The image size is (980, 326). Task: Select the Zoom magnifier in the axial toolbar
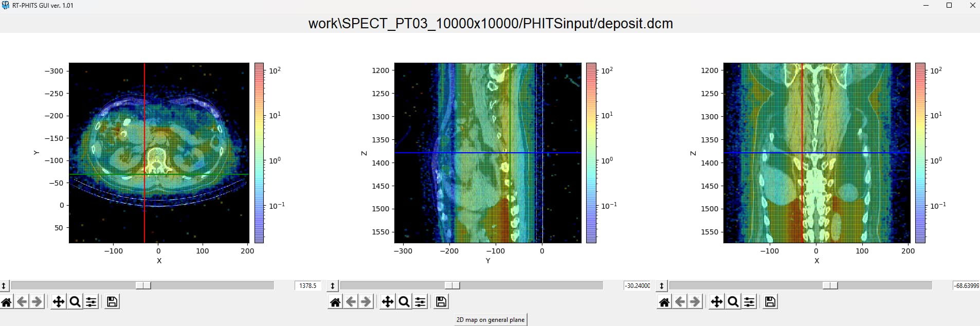coord(75,302)
